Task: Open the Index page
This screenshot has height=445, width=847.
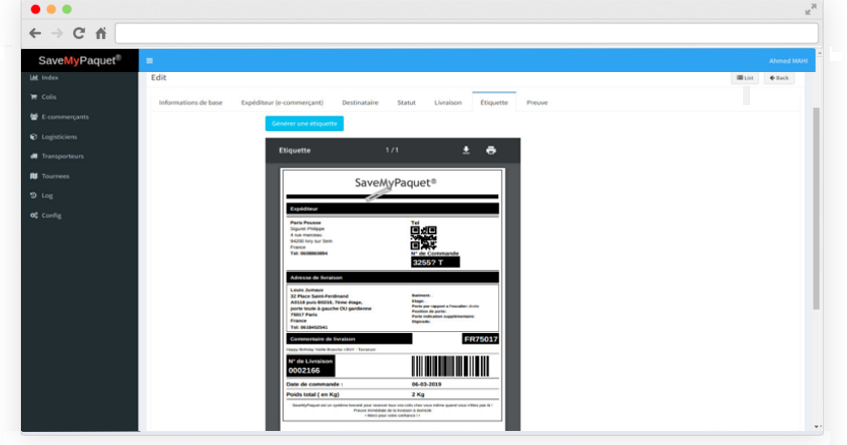Action: [x=50, y=78]
